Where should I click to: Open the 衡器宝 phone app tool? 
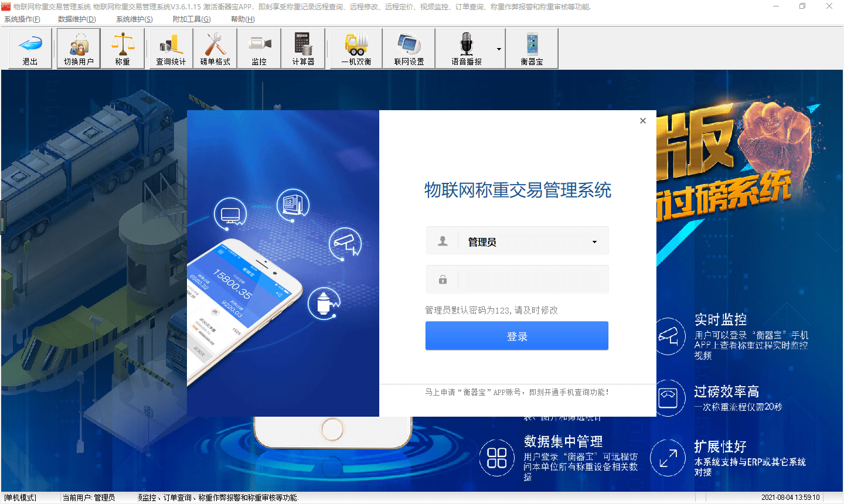(x=532, y=49)
